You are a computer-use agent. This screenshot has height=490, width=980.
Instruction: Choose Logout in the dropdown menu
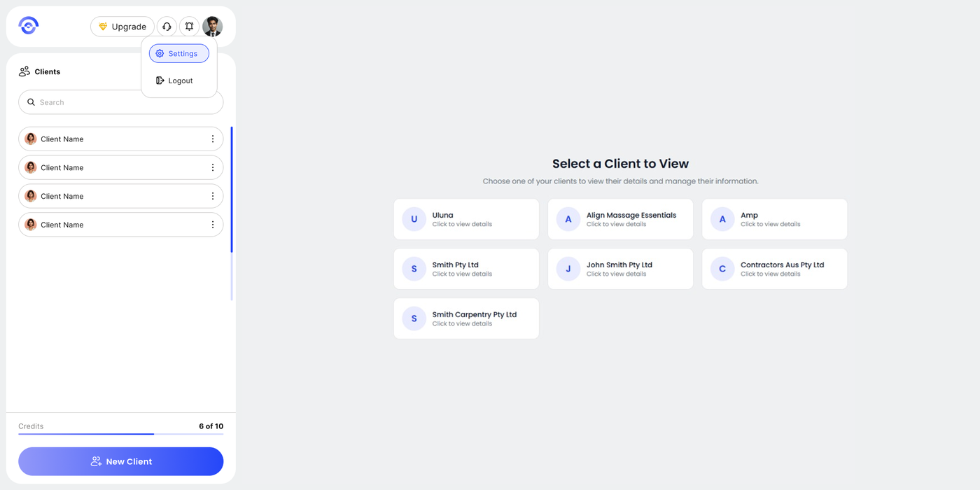175,80
